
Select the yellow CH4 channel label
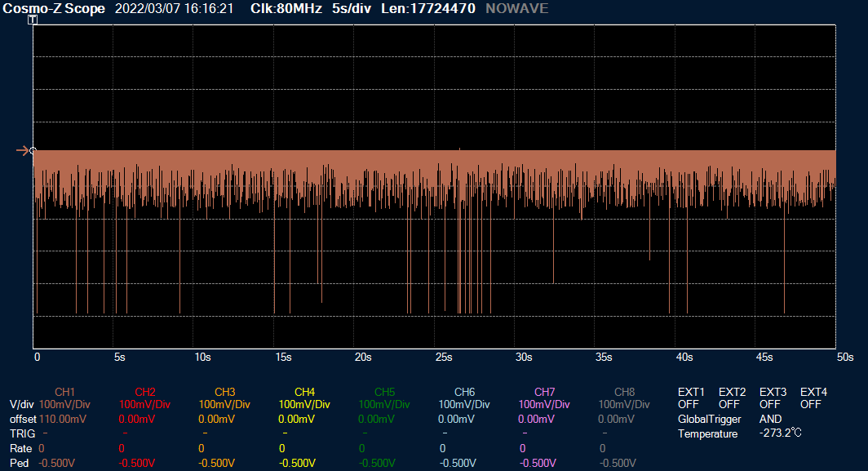click(x=304, y=392)
